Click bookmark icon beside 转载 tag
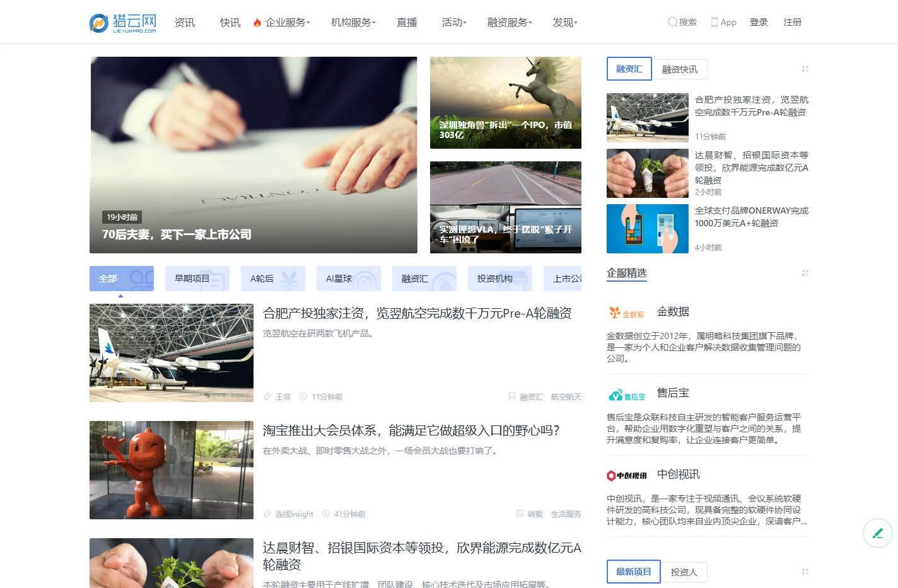898x588 pixels. pos(520,514)
